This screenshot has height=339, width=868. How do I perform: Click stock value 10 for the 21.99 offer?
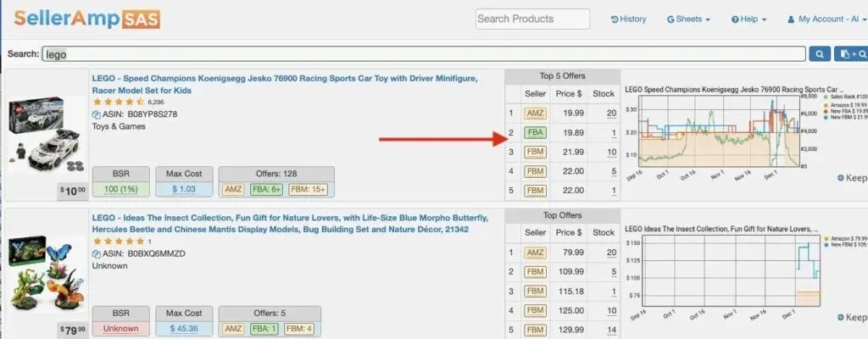pyautogui.click(x=611, y=153)
